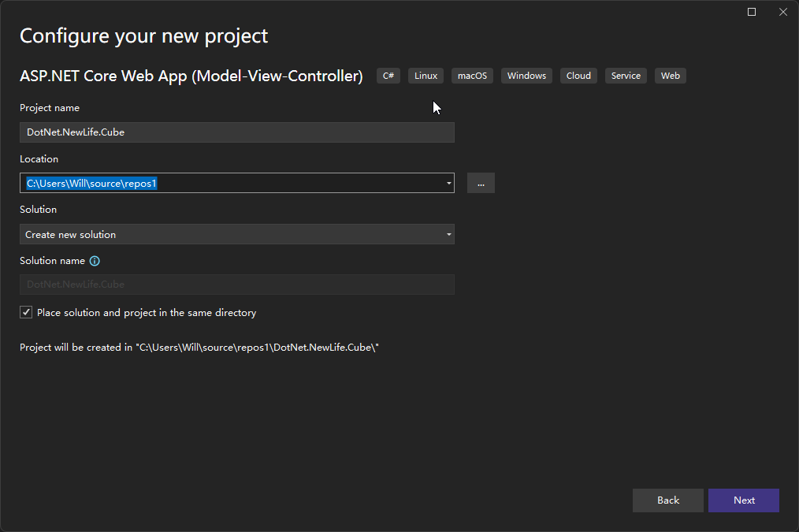Open the Create new solution dropdown
799x532 pixels.
pyautogui.click(x=237, y=234)
